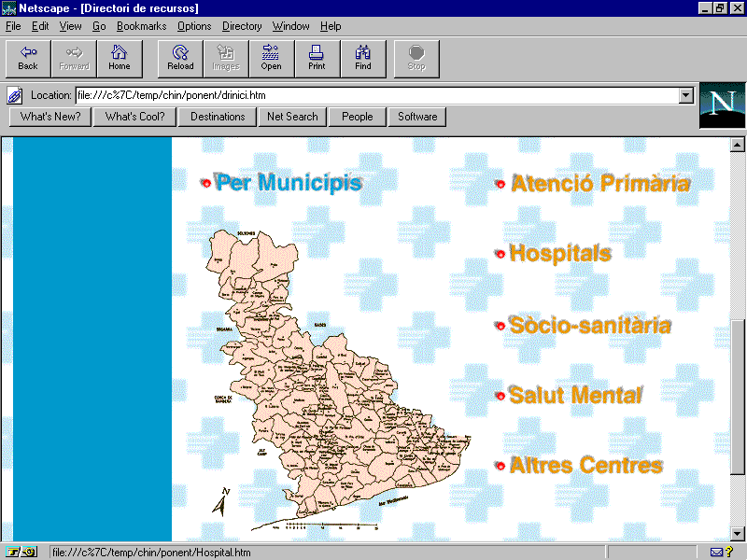Open the Options menu
The width and height of the screenshot is (747, 560).
tap(194, 26)
